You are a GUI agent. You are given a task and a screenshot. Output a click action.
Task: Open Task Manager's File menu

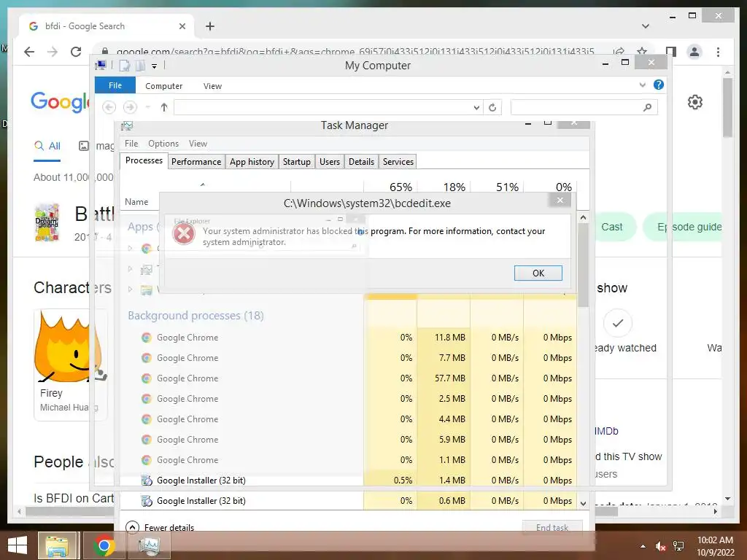click(131, 144)
